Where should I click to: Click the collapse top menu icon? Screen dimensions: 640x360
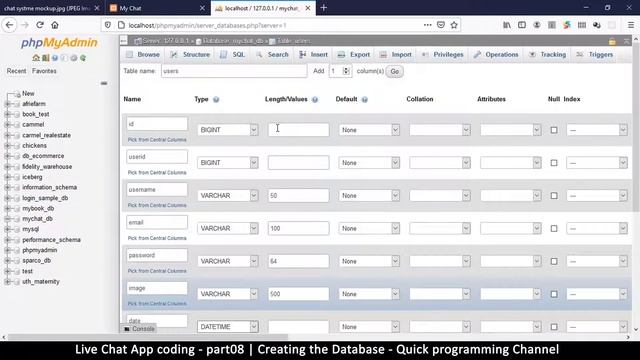[x=627, y=41]
